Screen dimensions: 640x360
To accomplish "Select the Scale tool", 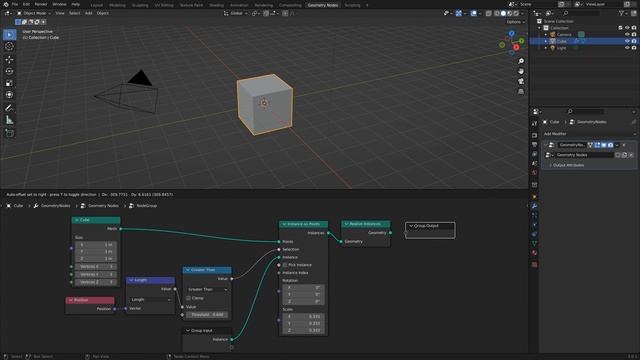I will pyautogui.click(x=9, y=83).
